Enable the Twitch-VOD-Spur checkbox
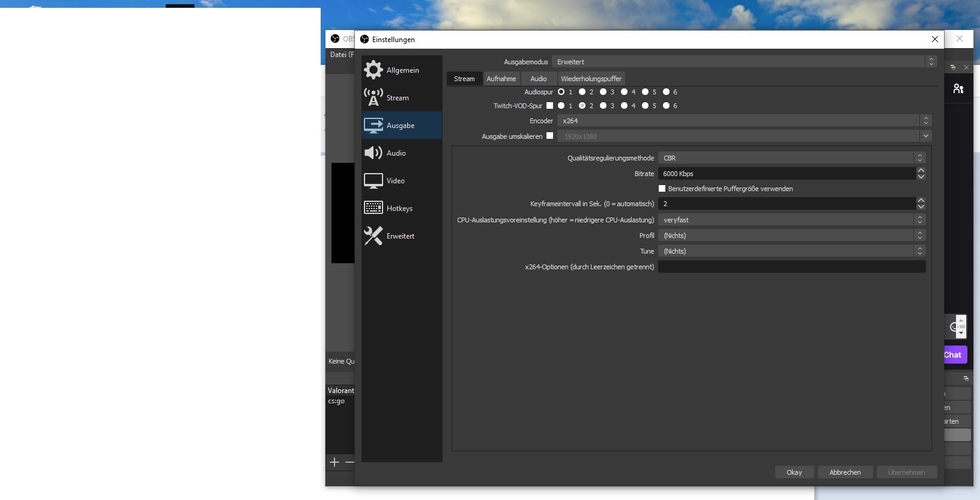 [x=549, y=106]
